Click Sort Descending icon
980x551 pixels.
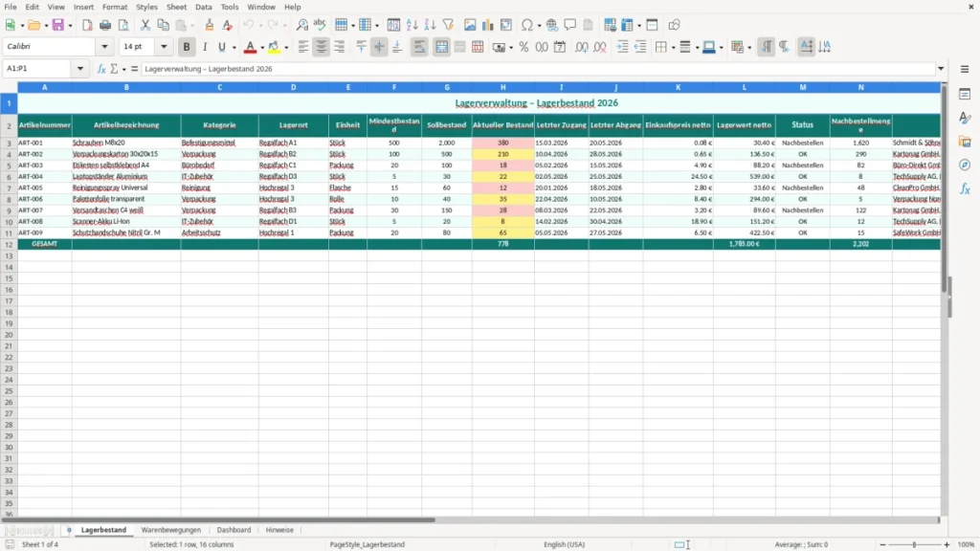pyautogui.click(x=430, y=25)
